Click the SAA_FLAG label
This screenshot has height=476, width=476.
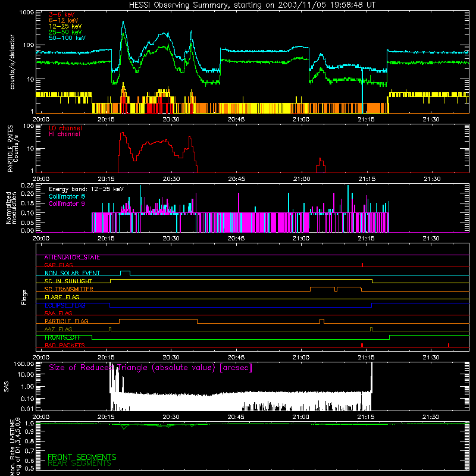pyautogui.click(x=58, y=313)
